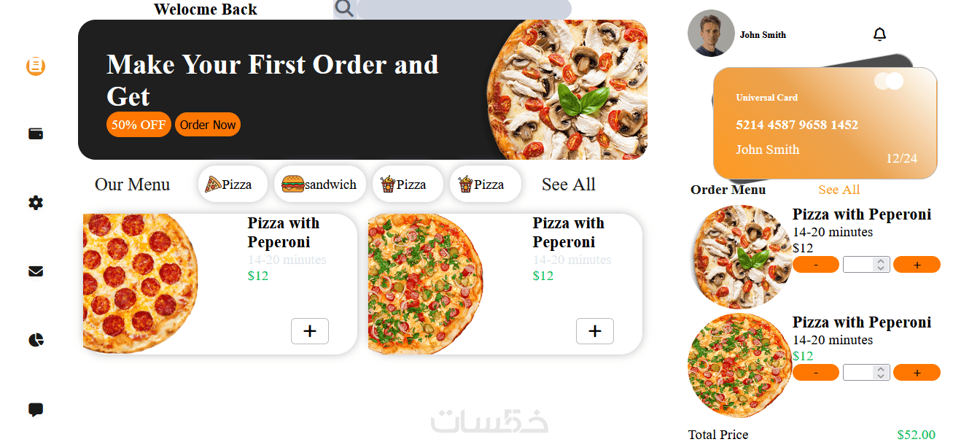
Task: Decrease quantity of first order item
Action: click(x=816, y=265)
